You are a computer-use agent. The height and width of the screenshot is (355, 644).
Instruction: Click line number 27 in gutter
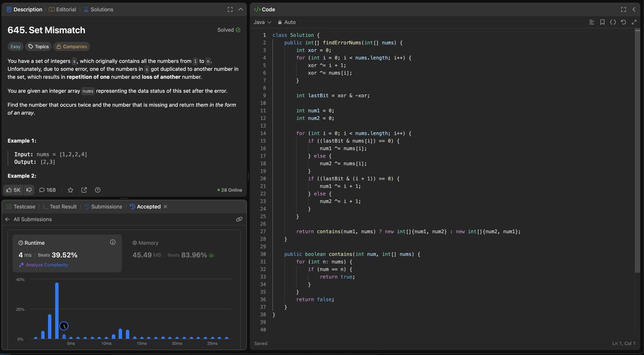[x=264, y=231]
